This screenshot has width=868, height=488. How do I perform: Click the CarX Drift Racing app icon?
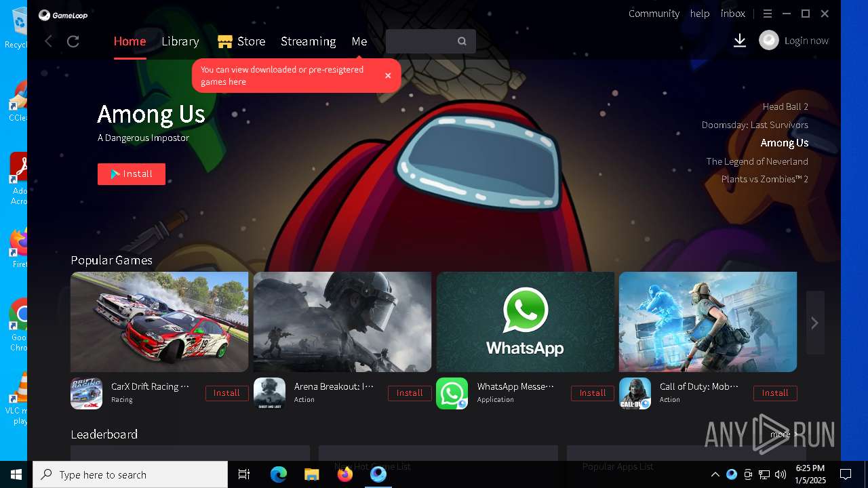pos(87,393)
